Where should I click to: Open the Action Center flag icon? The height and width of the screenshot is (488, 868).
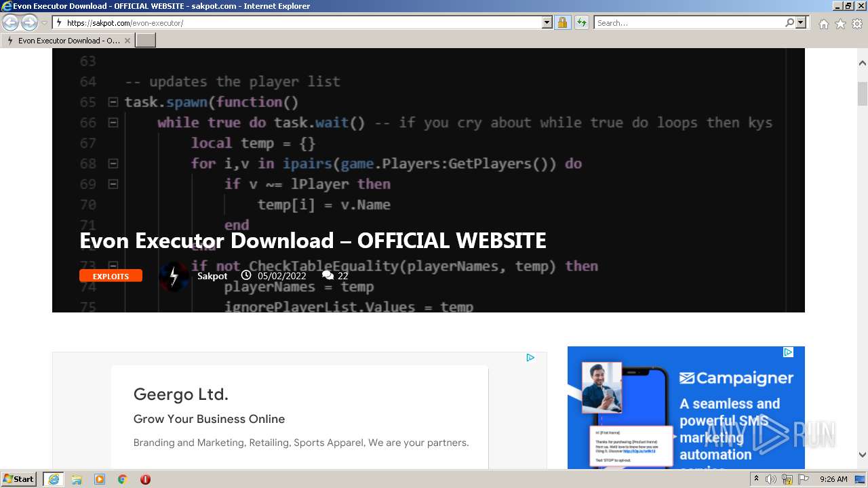(804, 479)
